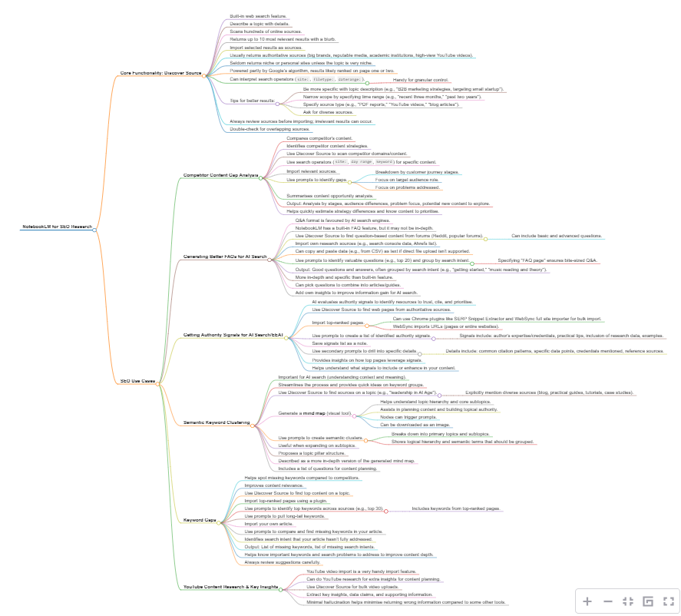Image resolution: width=681 pixels, height=616 pixels.
Task: Click 'Provides insights on how top pages leverage signals.'
Action: pos(367,360)
